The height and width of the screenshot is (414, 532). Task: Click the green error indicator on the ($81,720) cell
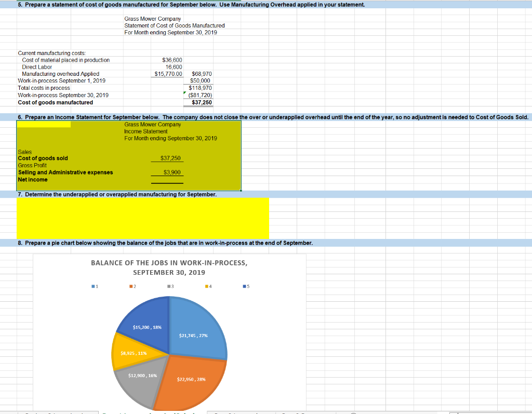click(x=185, y=94)
